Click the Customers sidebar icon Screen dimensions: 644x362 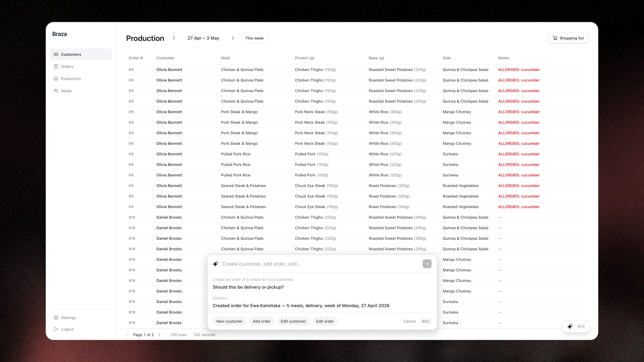(56, 54)
